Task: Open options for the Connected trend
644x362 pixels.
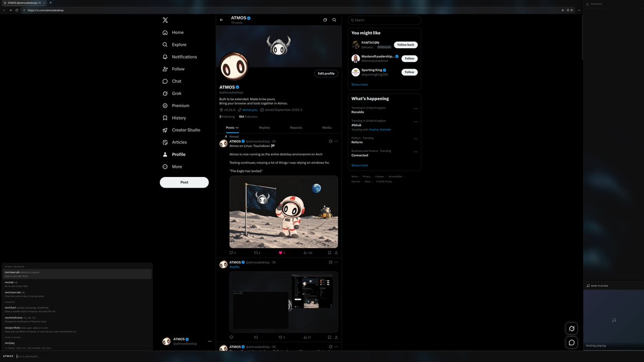Action: tap(416, 152)
